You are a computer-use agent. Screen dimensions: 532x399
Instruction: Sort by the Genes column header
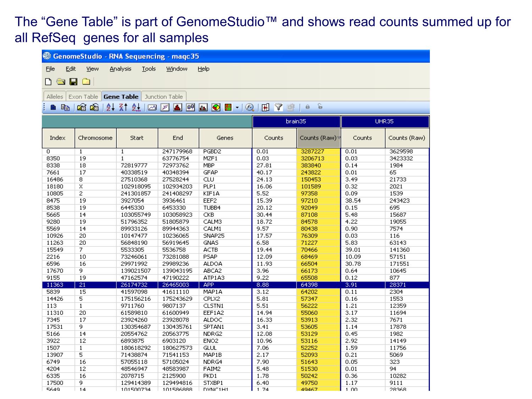[225, 138]
